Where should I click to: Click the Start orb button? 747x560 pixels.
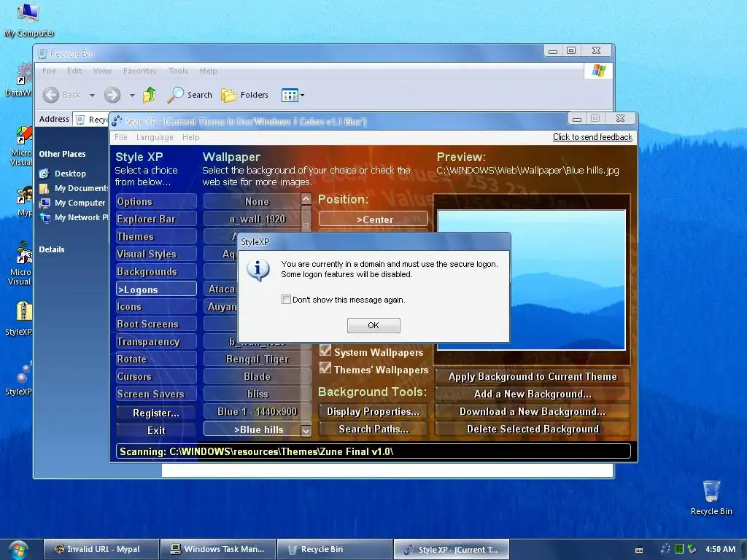[18, 550]
